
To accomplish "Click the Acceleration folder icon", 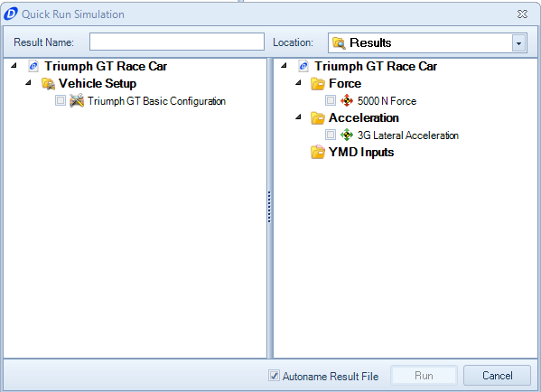I will [x=318, y=118].
